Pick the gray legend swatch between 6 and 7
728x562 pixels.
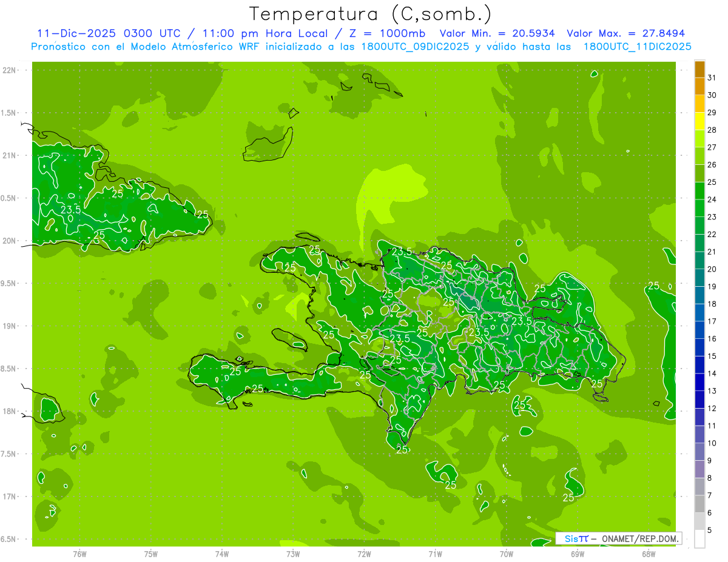[700, 504]
